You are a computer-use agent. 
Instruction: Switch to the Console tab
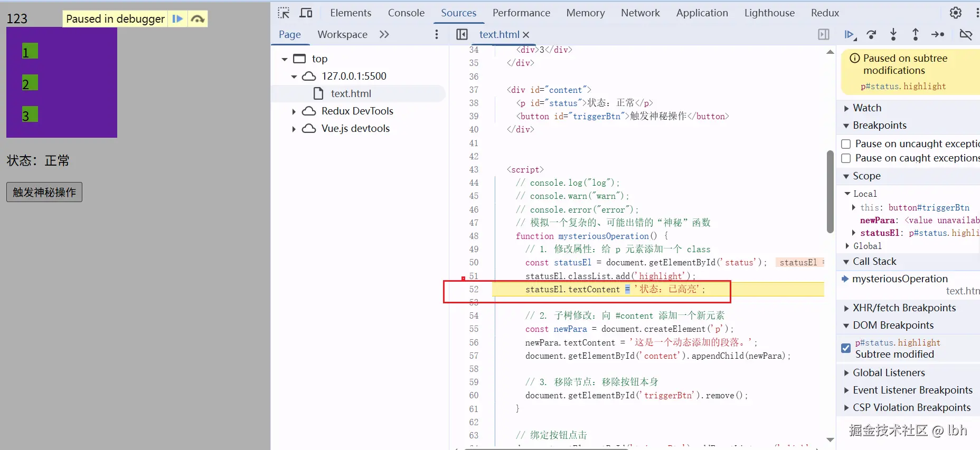[x=406, y=13]
